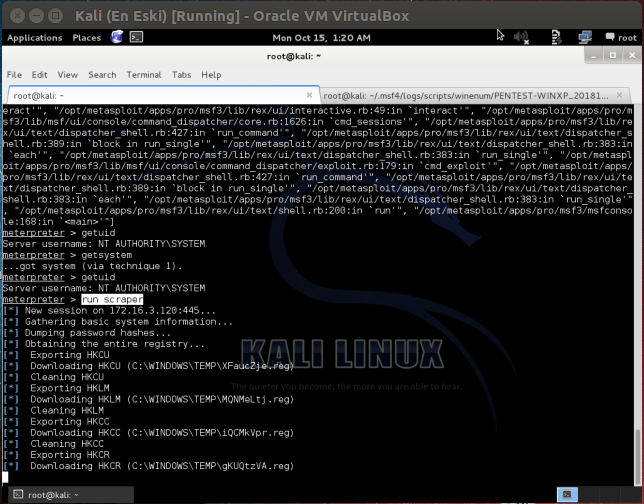Viewport: 644px width, 504px height.
Task: Open the Applications menu in Kali panel
Action: pyautogui.click(x=34, y=38)
